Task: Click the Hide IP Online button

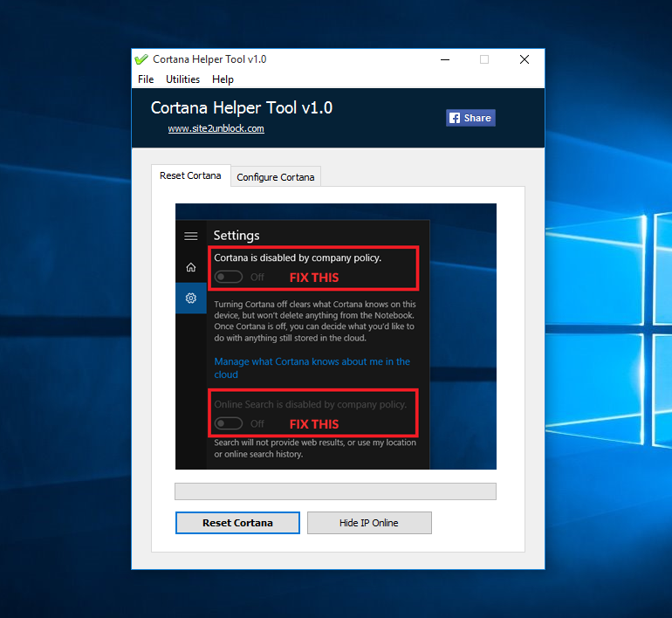Action: pos(369,523)
